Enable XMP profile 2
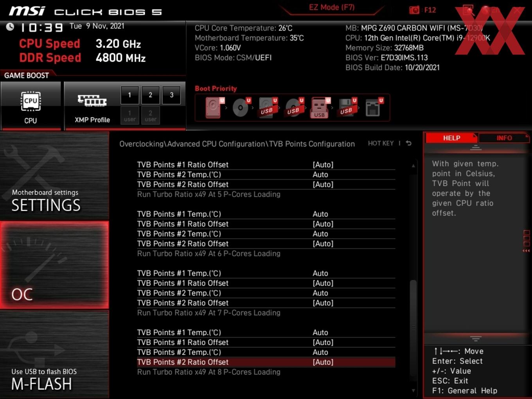The width and height of the screenshot is (532, 399). point(150,95)
